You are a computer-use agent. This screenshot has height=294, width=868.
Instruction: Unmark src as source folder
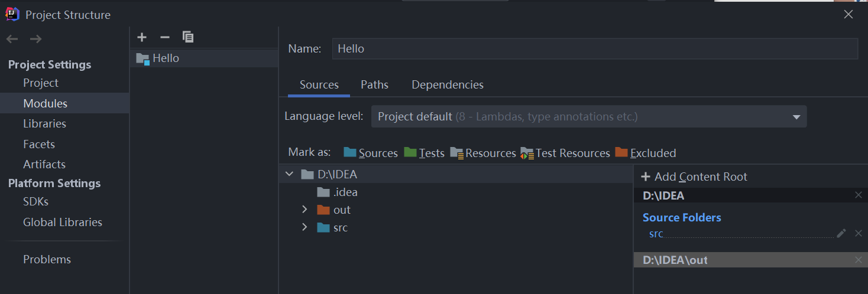(859, 233)
